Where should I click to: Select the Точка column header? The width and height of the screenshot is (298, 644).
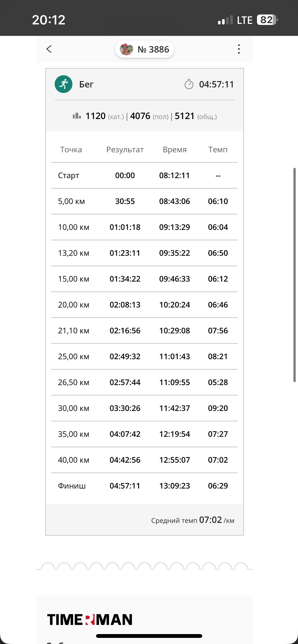[71, 150]
